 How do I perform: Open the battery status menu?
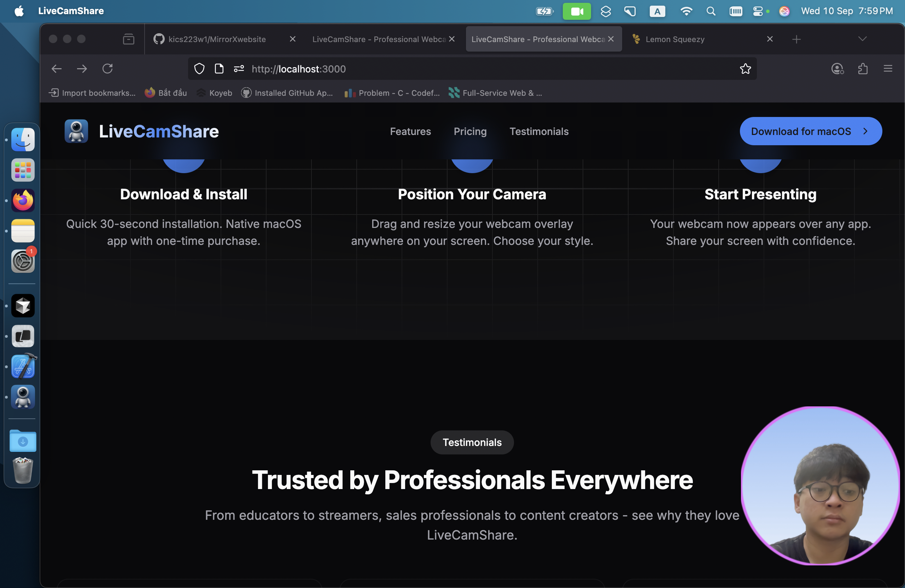tap(544, 11)
